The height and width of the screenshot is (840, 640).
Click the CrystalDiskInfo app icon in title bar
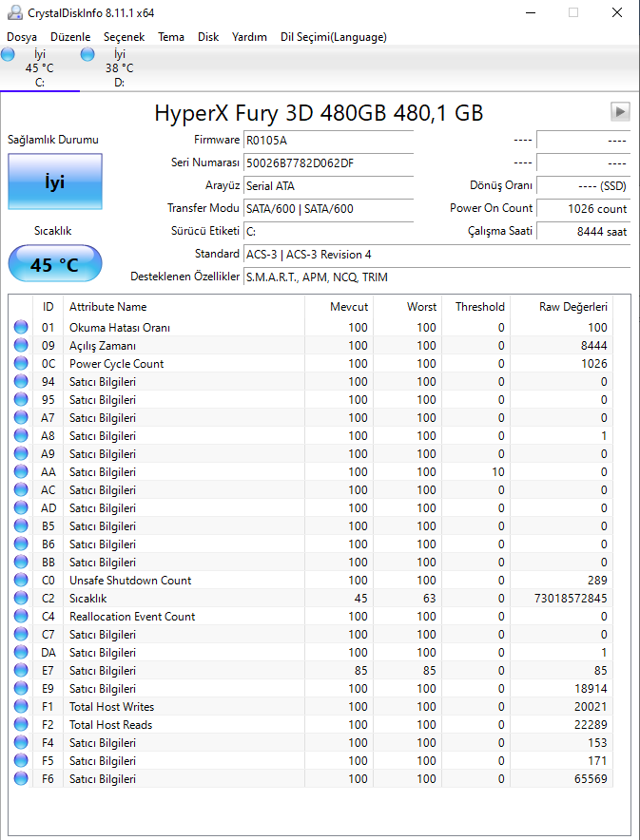click(12, 12)
